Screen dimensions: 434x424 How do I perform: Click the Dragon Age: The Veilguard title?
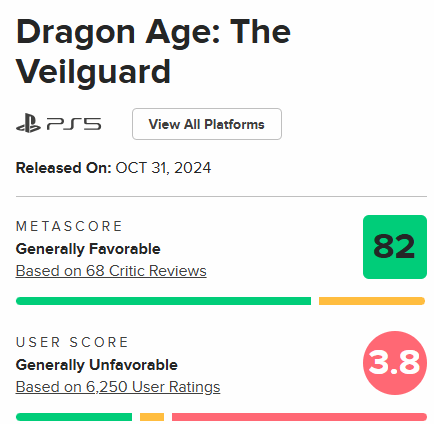(153, 52)
